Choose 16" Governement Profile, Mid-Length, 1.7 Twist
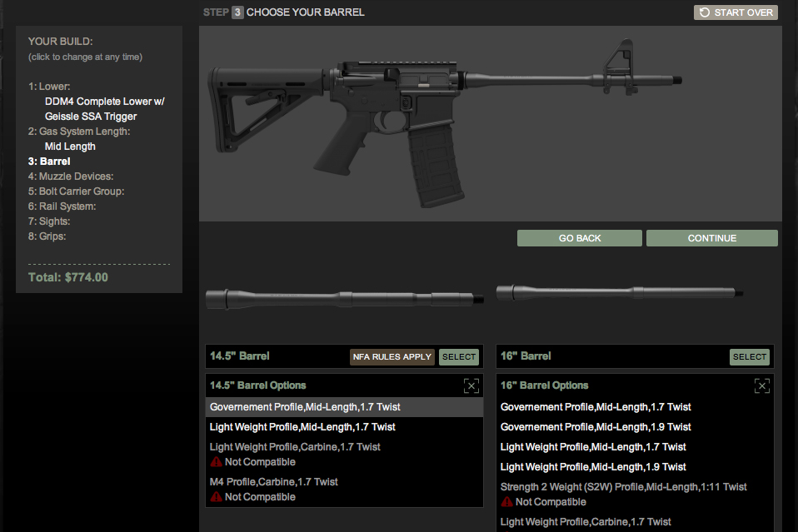Screen dimensions: 798x532 click(x=596, y=407)
